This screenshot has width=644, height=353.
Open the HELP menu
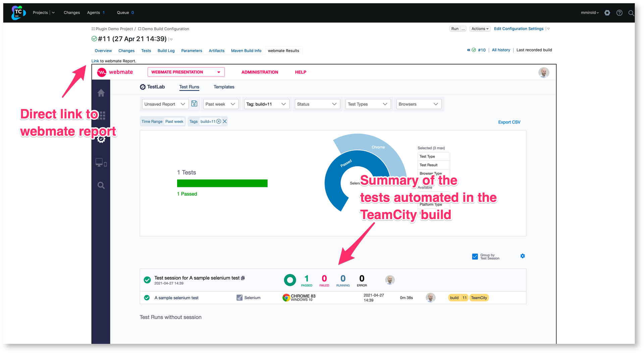[x=301, y=72]
